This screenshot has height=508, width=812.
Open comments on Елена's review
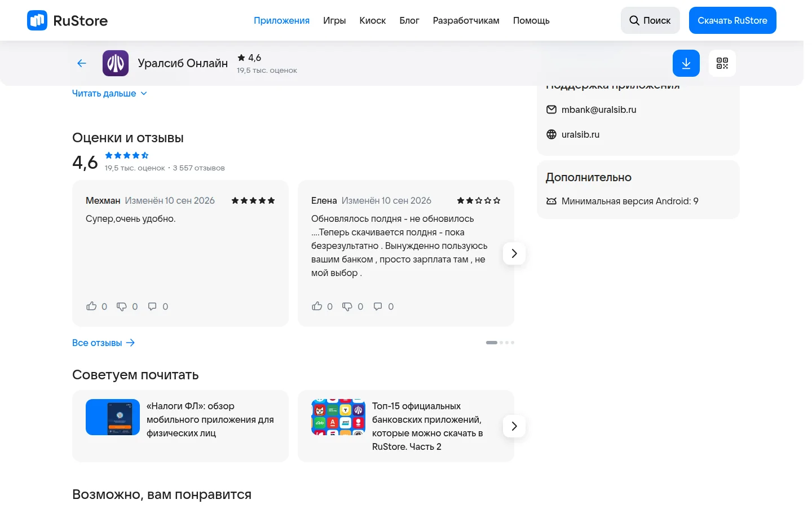point(378,306)
